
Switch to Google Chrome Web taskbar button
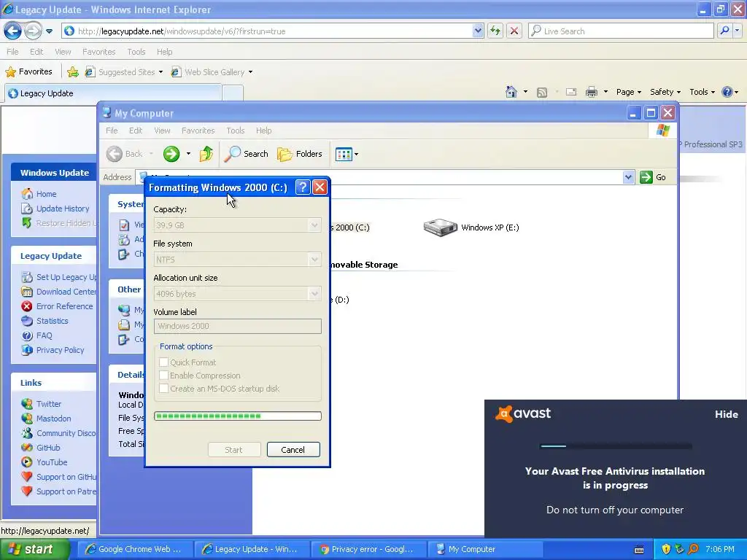tap(135, 549)
